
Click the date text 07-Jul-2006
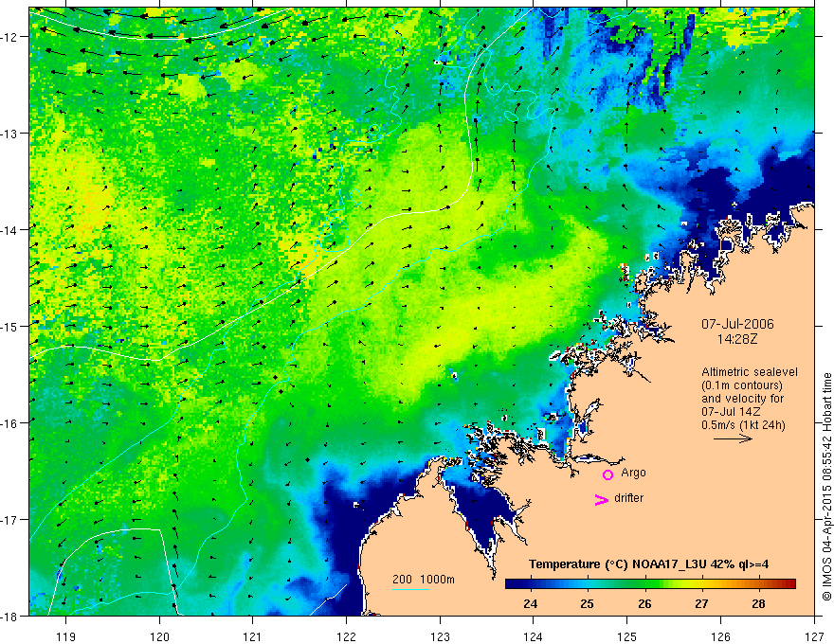pyautogui.click(x=737, y=324)
